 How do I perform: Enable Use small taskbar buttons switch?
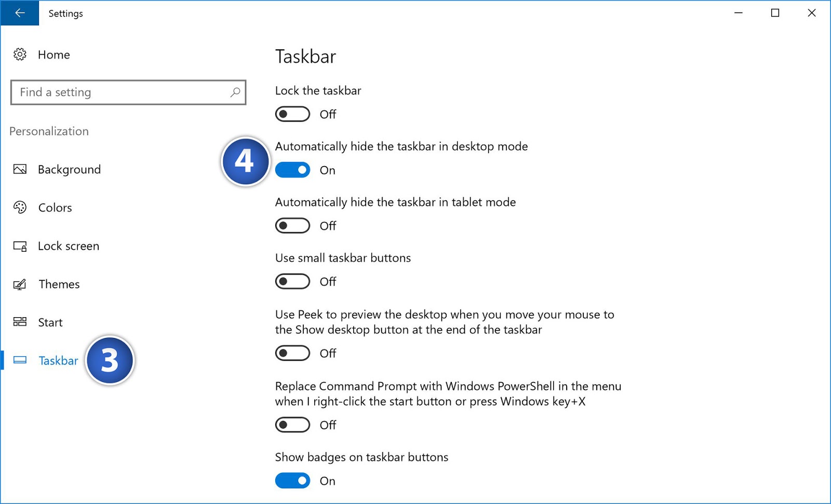tap(292, 281)
